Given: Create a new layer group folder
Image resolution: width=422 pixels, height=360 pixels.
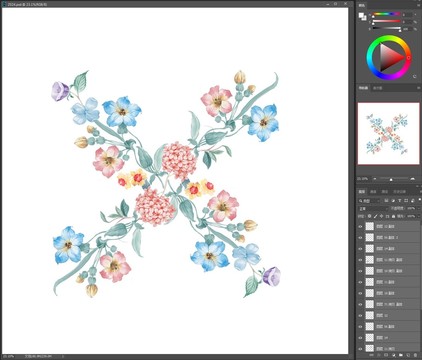Looking at the screenshot, I should (401, 356).
